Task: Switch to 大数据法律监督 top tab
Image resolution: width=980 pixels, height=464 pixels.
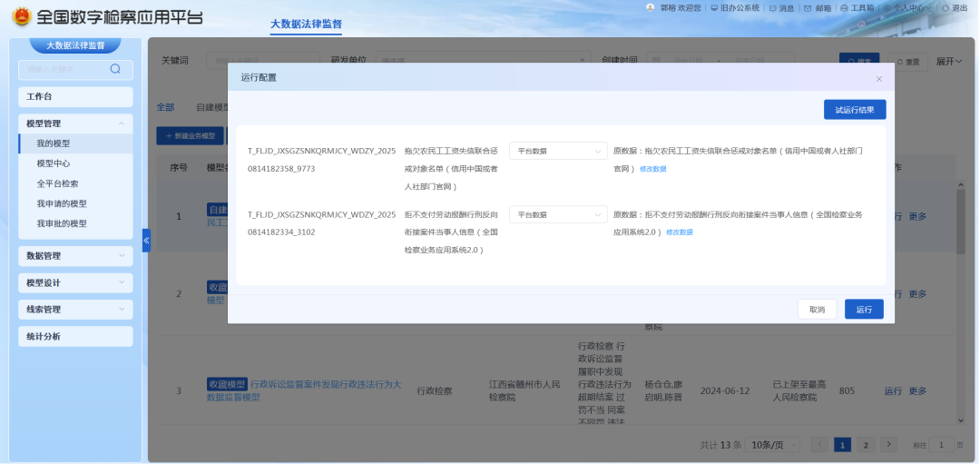Action: pyautogui.click(x=306, y=24)
